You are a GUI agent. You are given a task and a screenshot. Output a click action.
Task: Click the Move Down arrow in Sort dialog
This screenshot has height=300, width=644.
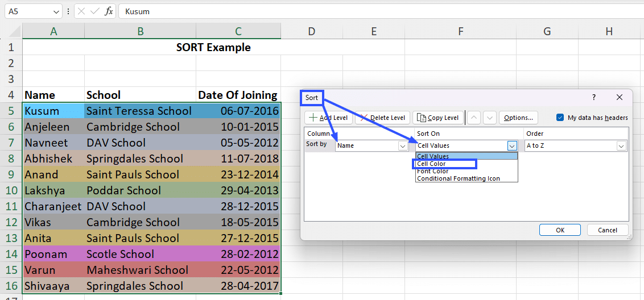click(490, 118)
